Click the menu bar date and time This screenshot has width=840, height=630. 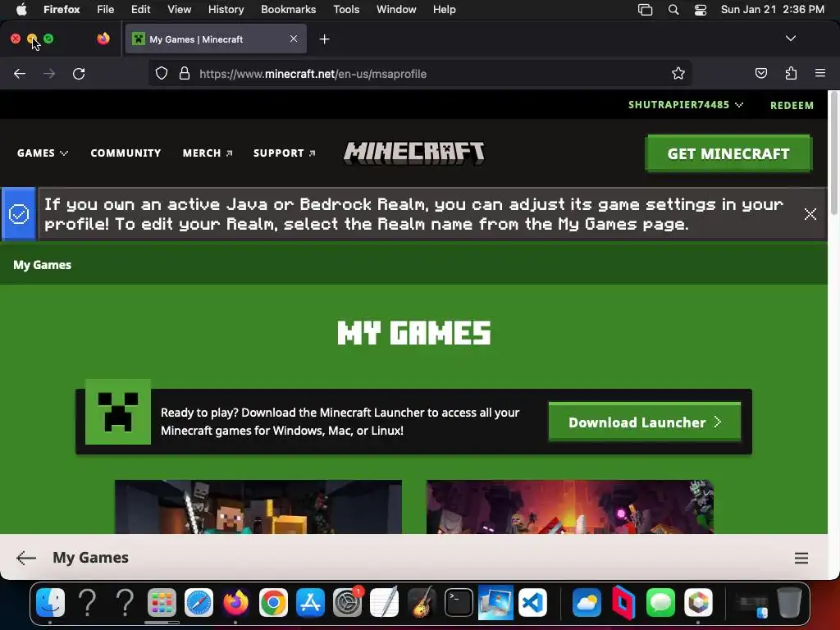773,10
